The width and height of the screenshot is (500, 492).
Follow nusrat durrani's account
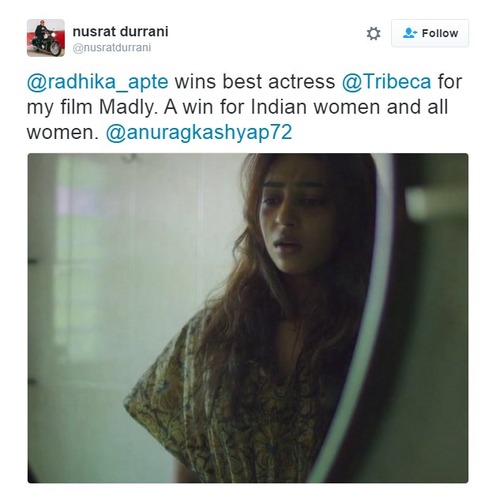(430, 33)
